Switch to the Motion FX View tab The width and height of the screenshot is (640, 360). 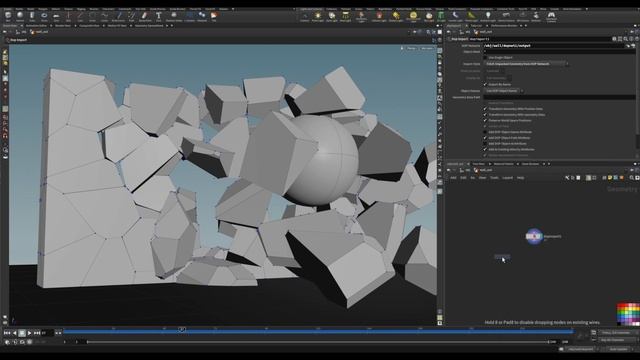pyautogui.click(x=117, y=26)
